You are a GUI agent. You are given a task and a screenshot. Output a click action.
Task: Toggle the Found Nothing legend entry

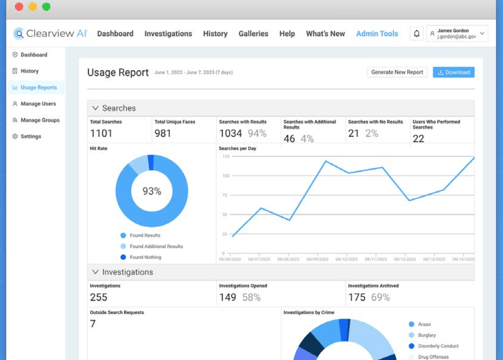(x=141, y=257)
